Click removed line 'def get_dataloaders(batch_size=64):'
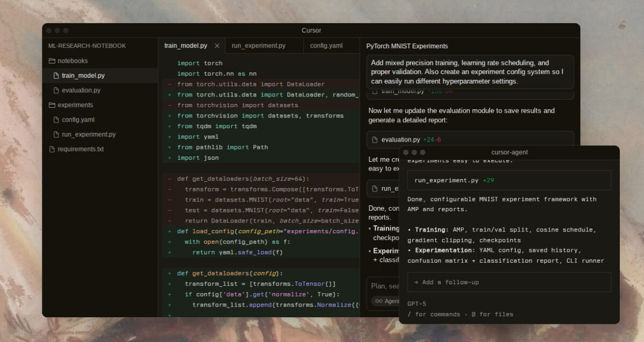This screenshot has height=342, width=644. [244, 179]
